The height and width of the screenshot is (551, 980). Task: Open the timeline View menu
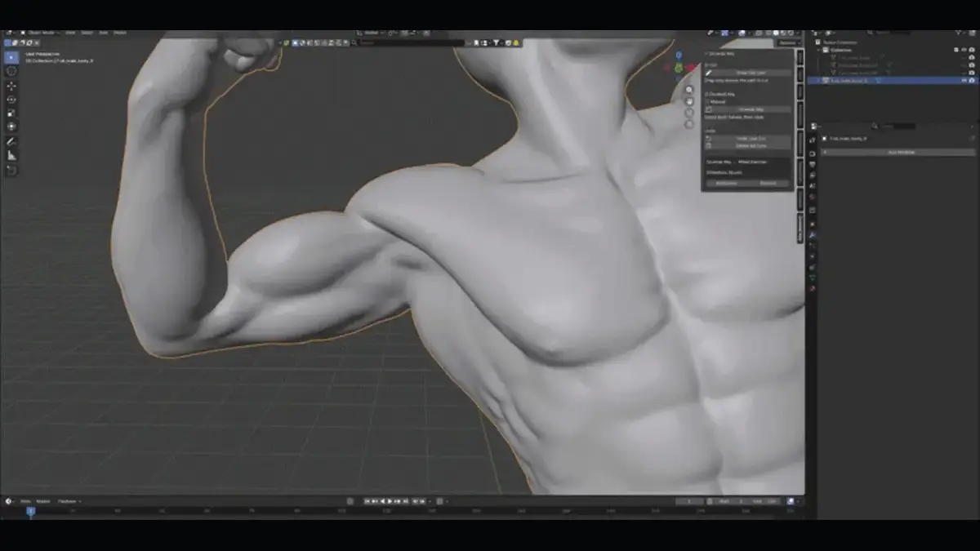pos(25,500)
